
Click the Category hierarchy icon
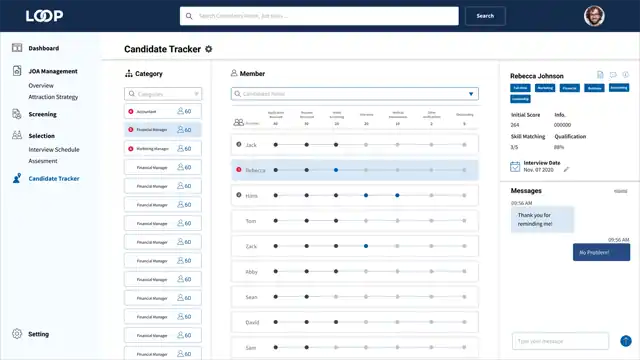coord(129,73)
